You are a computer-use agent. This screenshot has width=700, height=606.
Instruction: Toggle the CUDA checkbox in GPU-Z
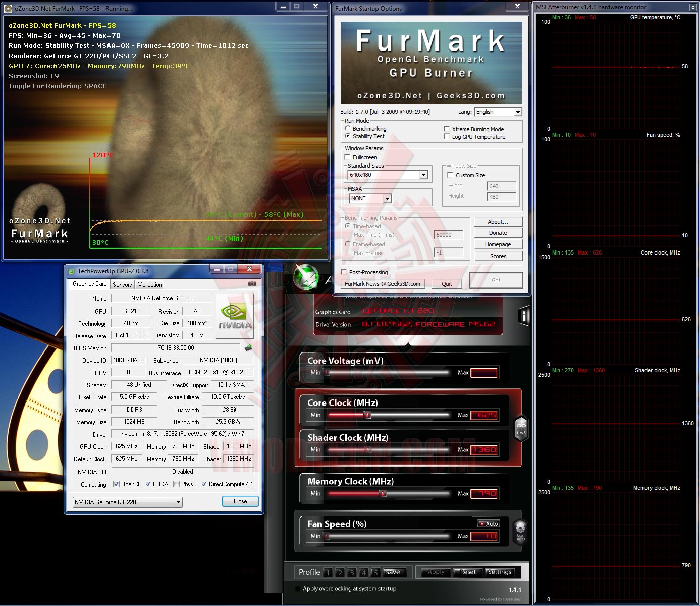pyautogui.click(x=148, y=484)
